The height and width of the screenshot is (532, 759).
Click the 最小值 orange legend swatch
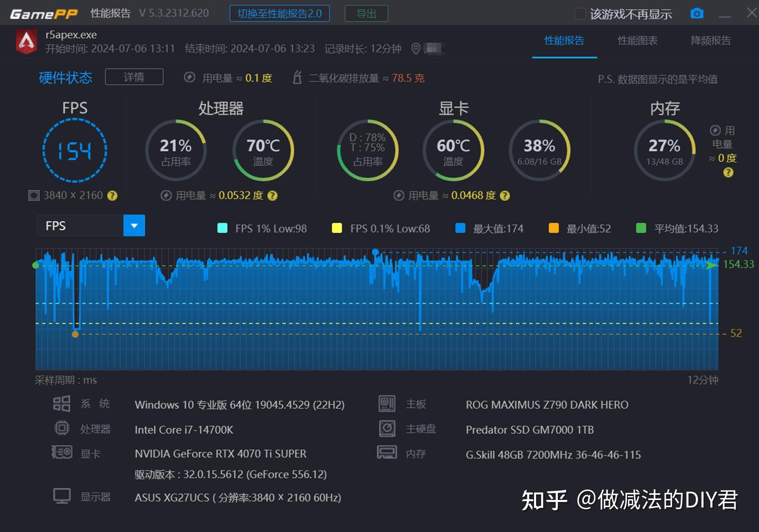point(553,228)
